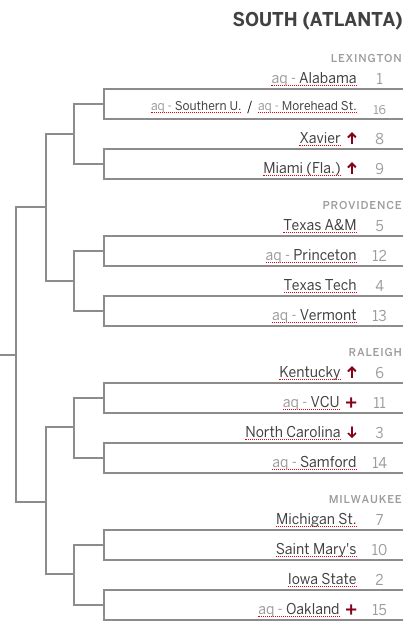Open the Morehead St. team link
412x631 pixels.
[319, 106]
